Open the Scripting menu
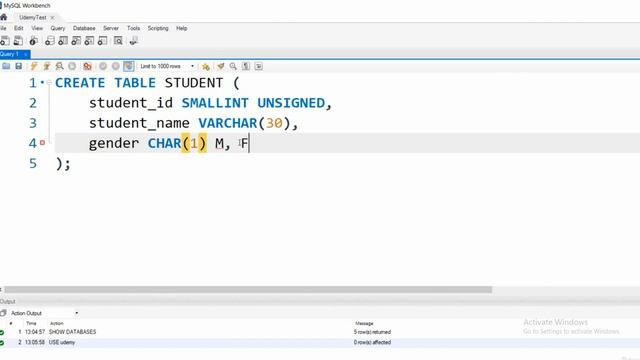The height and width of the screenshot is (360, 640). pyautogui.click(x=158, y=28)
